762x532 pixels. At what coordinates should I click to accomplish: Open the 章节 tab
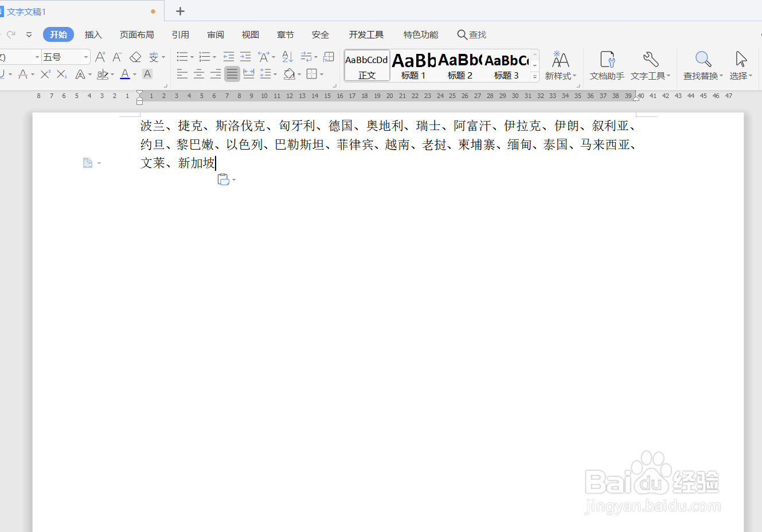[286, 34]
